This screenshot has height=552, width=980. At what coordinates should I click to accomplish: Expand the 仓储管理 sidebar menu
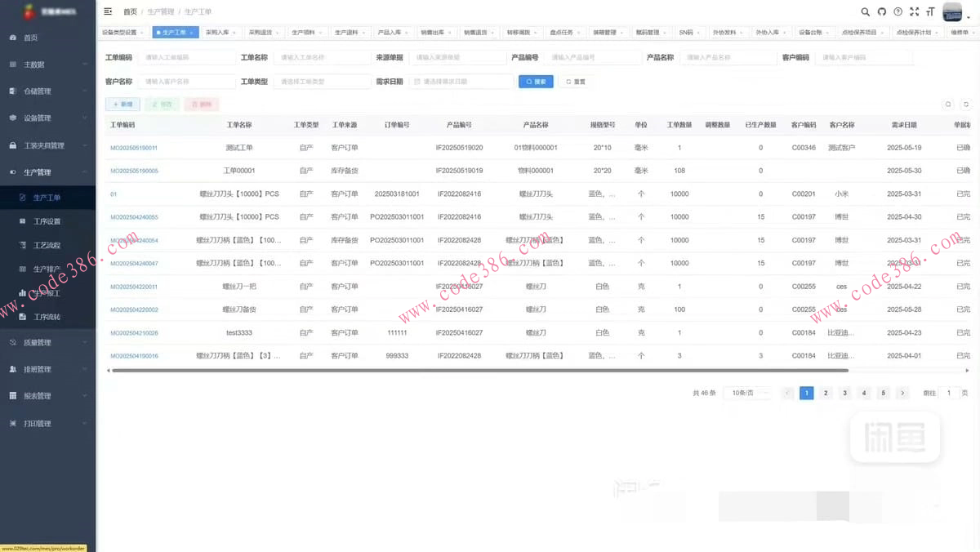(47, 91)
